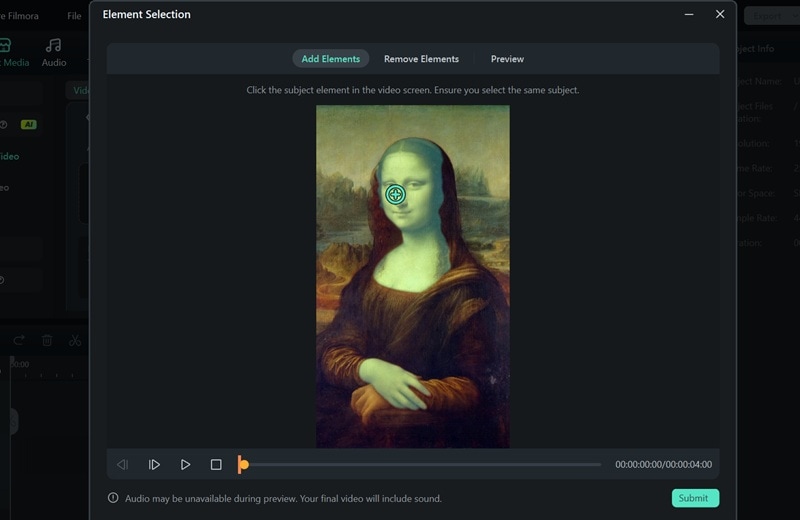
Task: Click the Submit button
Action: pos(695,498)
